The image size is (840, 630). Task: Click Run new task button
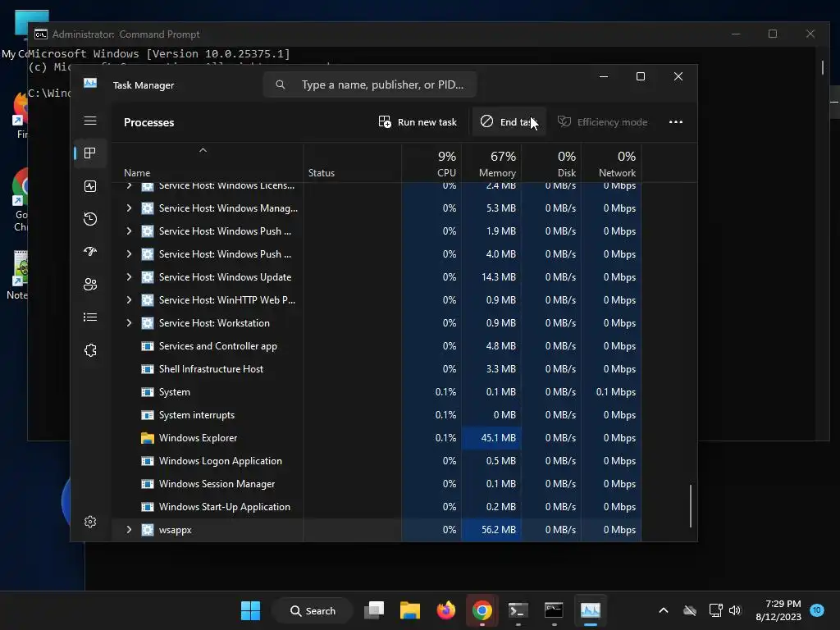point(418,122)
